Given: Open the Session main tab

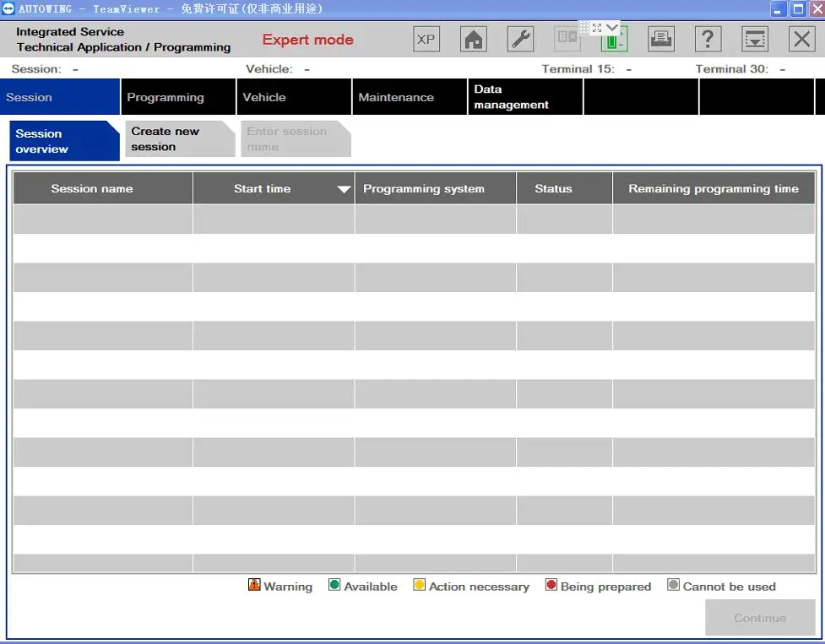Looking at the screenshot, I should coord(60,97).
